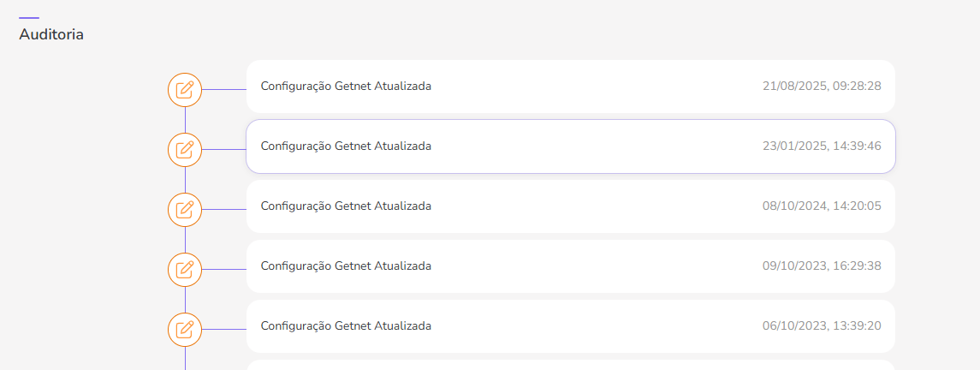Click the connector line beside the first audit entry
Screen dimensions: 980x370
coord(223,89)
